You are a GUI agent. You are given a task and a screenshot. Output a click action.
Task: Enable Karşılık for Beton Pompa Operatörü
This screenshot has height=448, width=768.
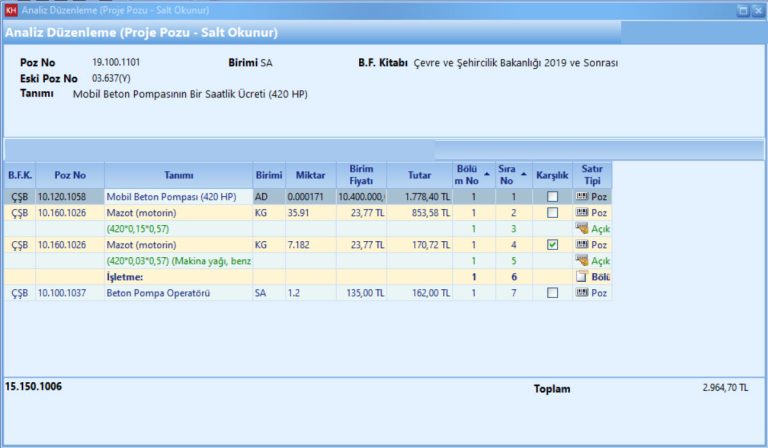click(552, 293)
